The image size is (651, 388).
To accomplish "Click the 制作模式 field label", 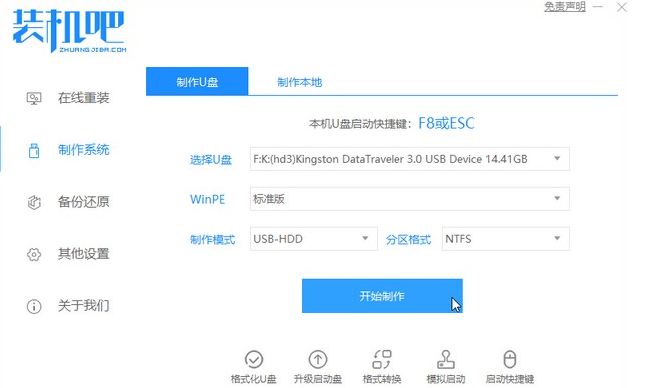I will coord(212,239).
